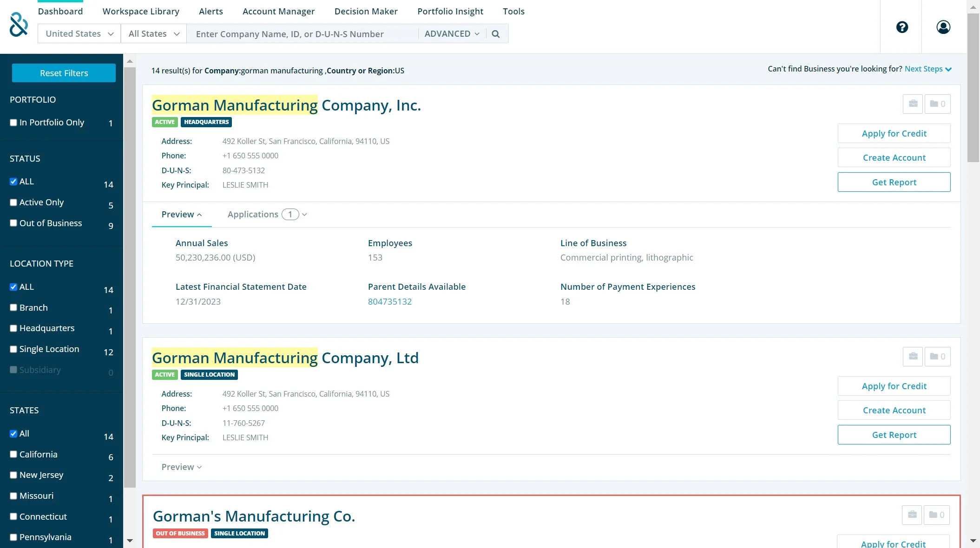Click the company search input field
This screenshot has height=548, width=980.
(302, 34)
